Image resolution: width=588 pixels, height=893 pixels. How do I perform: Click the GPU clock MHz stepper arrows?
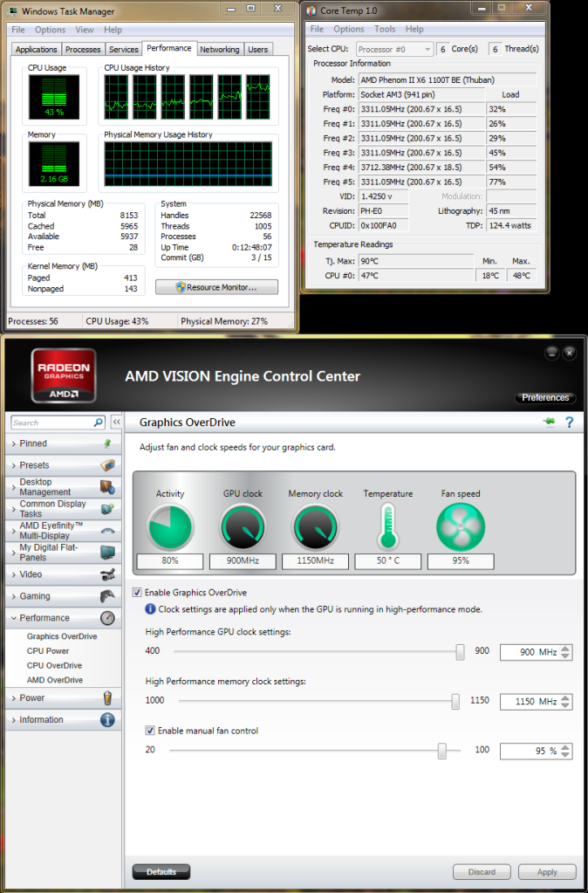point(564,652)
